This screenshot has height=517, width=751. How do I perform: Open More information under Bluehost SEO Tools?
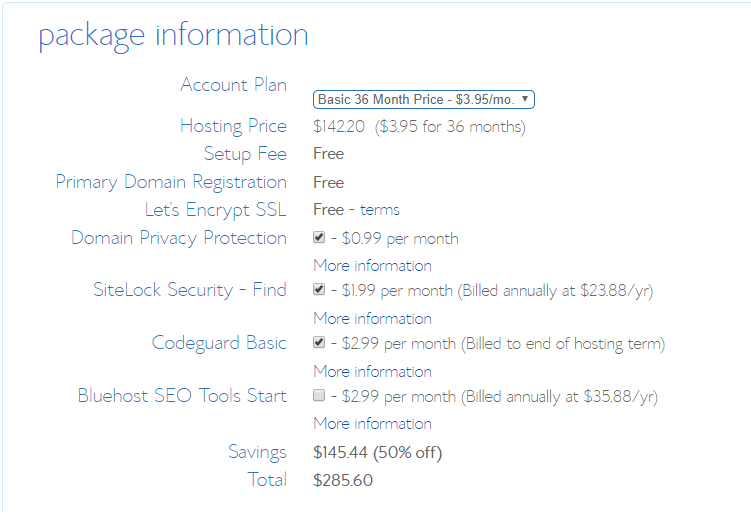pyautogui.click(x=372, y=424)
